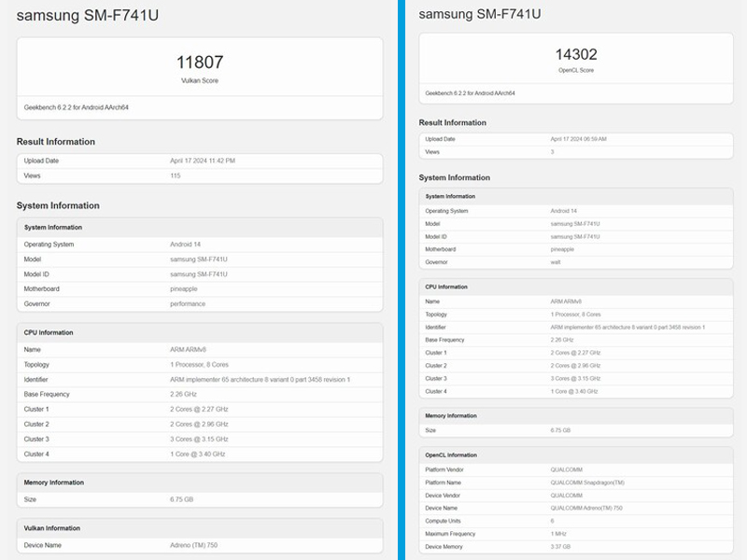Click the Result Information header on the left page
This screenshot has width=747, height=560.
point(56,141)
